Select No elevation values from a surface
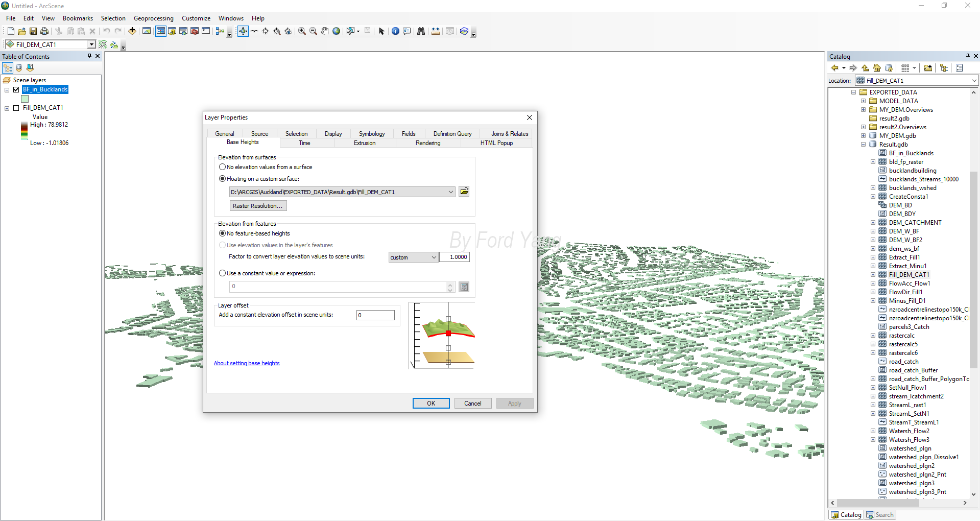Image resolution: width=980 pixels, height=521 pixels. [x=222, y=167]
